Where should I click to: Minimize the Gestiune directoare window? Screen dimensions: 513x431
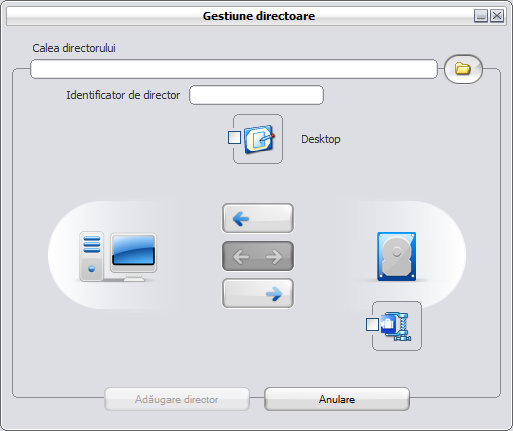(x=481, y=16)
